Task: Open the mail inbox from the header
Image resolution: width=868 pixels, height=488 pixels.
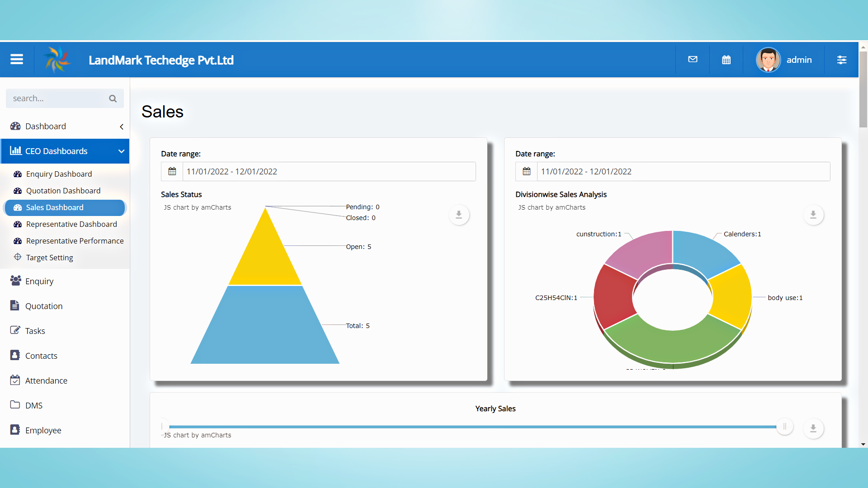Action: tap(693, 59)
